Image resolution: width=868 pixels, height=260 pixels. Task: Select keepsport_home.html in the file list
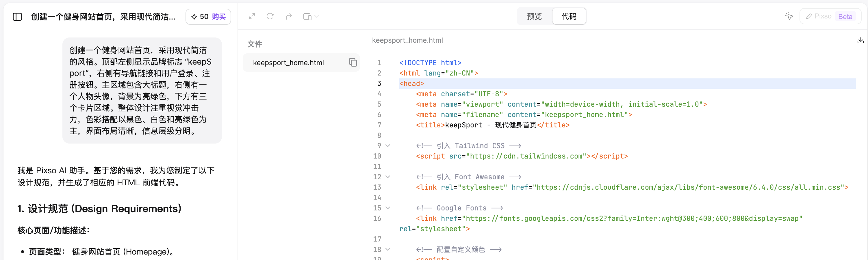point(288,63)
